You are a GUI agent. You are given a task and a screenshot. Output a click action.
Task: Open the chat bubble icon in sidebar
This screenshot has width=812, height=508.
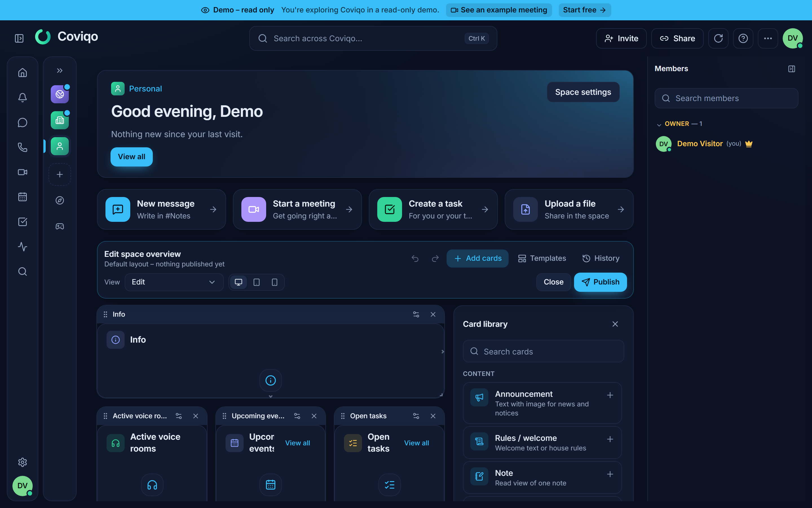(23, 122)
